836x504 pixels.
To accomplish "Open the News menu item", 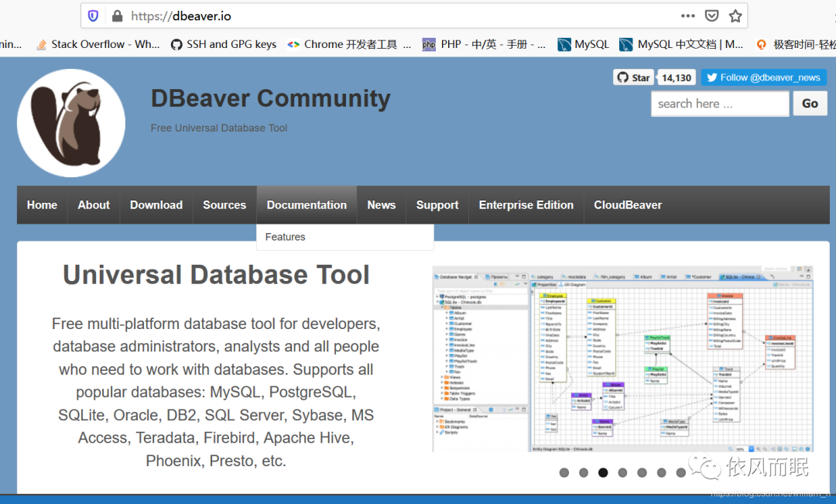I will pos(381,205).
